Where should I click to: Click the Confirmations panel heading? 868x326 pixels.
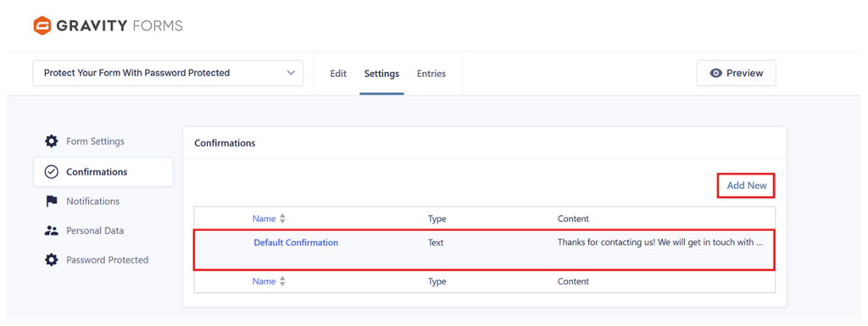225,142
